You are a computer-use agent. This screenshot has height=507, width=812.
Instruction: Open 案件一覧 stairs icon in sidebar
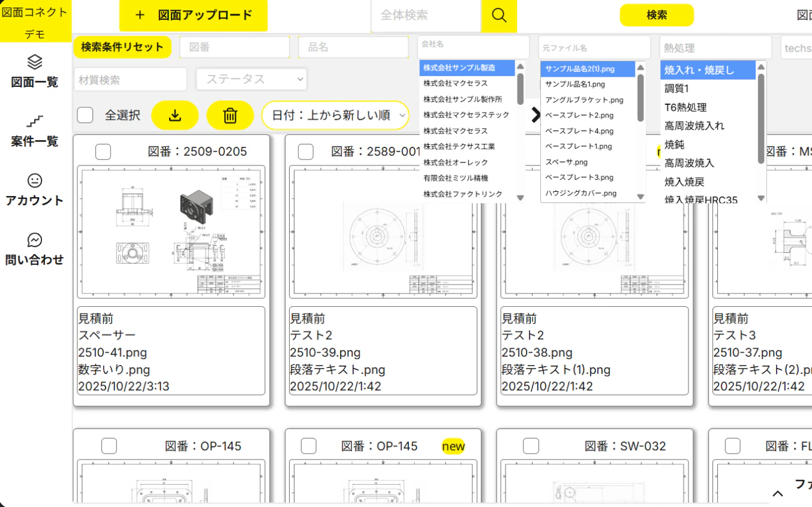(x=35, y=121)
